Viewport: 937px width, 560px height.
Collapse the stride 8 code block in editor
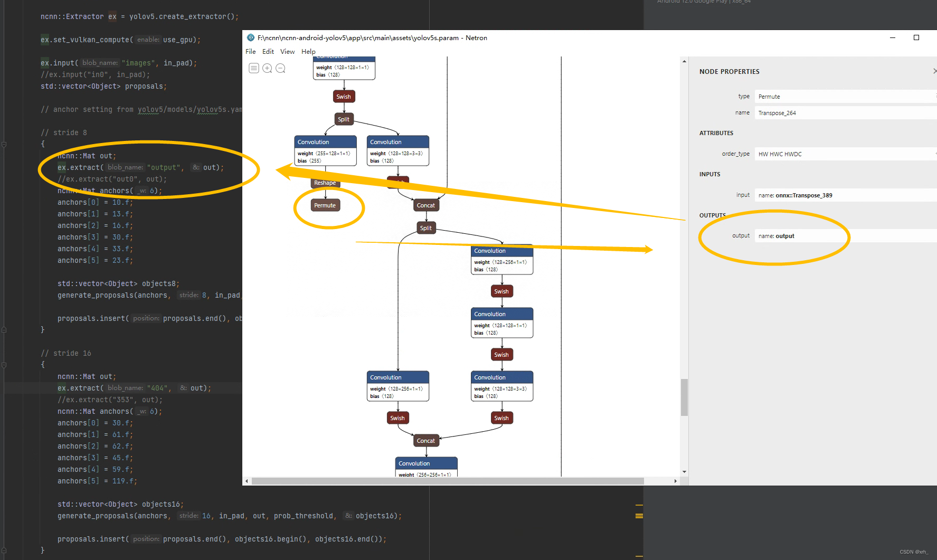(4, 144)
